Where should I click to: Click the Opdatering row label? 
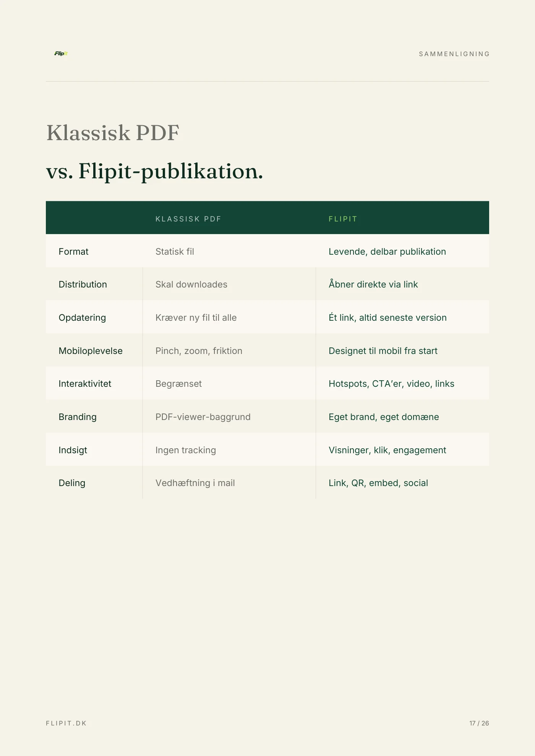pyautogui.click(x=82, y=318)
